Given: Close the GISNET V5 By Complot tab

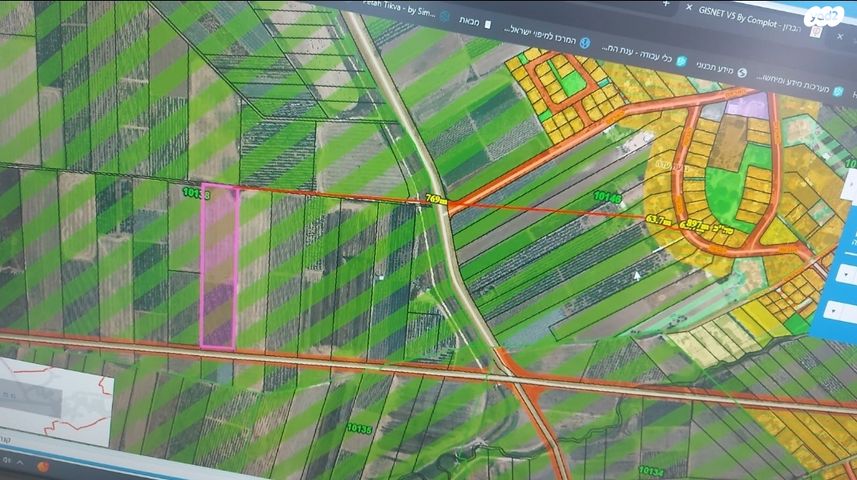Looking at the screenshot, I should point(689,8).
